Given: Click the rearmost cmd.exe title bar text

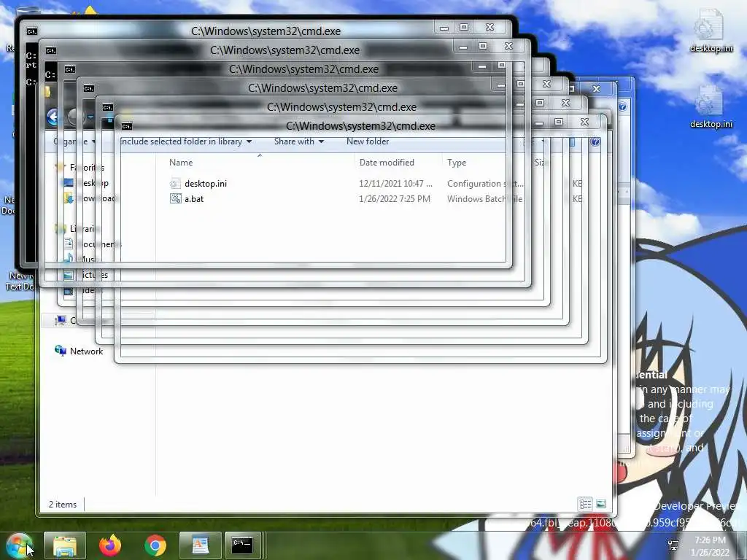Looking at the screenshot, I should pyautogui.click(x=266, y=31).
